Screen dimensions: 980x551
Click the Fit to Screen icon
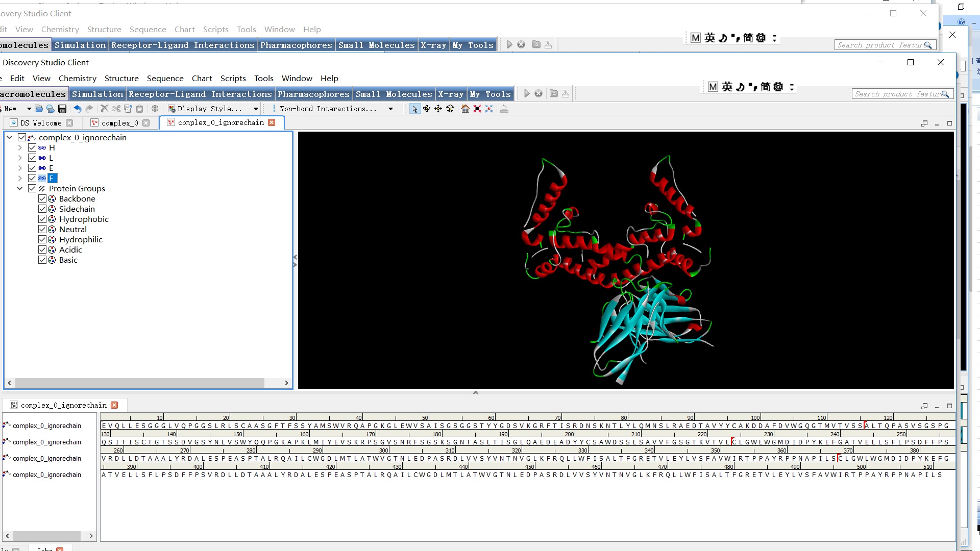(477, 109)
